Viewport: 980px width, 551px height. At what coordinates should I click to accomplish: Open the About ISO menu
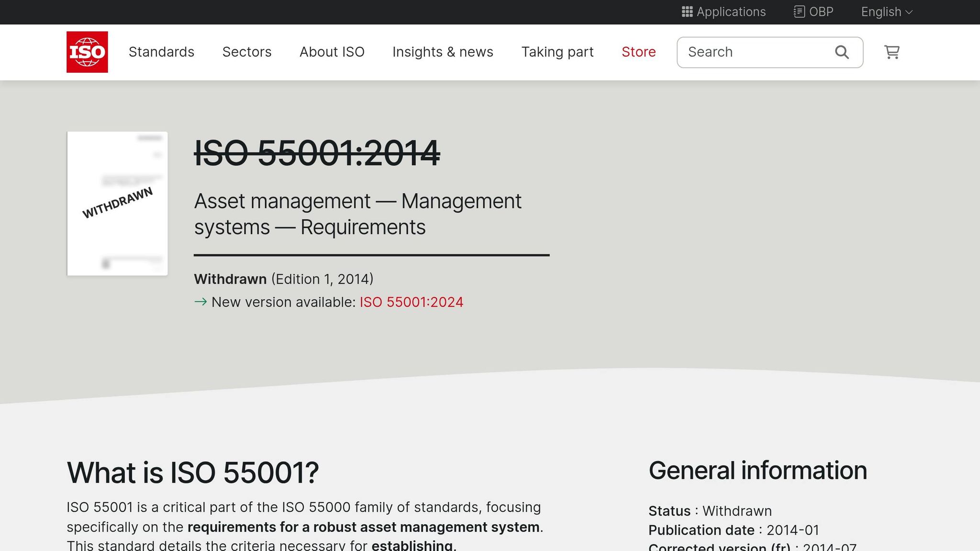point(332,52)
